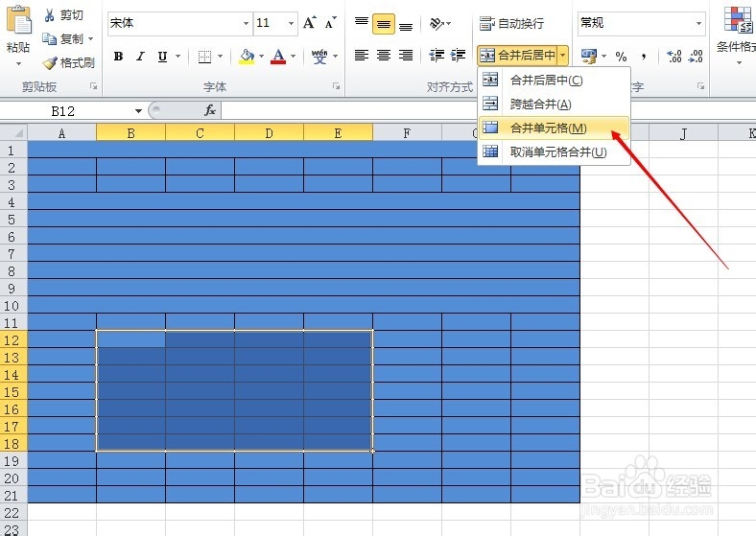Toggle Underline formatting

(162, 57)
